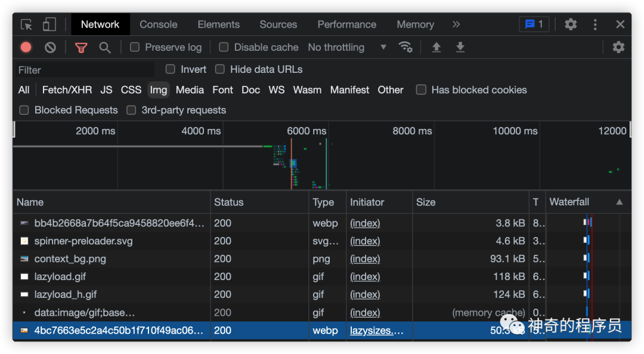Open network conditions wifi icon
The image size is (644, 354).
click(x=405, y=47)
